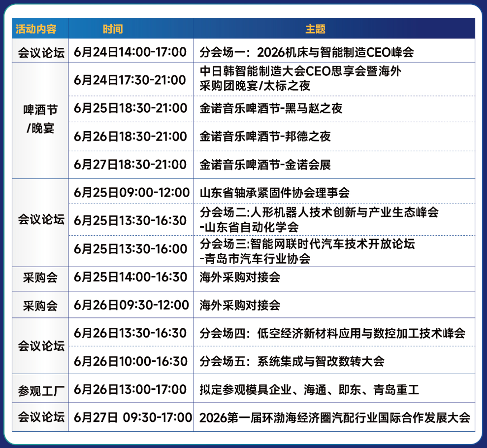
Task: Click 会议论坛 cell spanning the 6月25日 sessions
Action: point(40,223)
